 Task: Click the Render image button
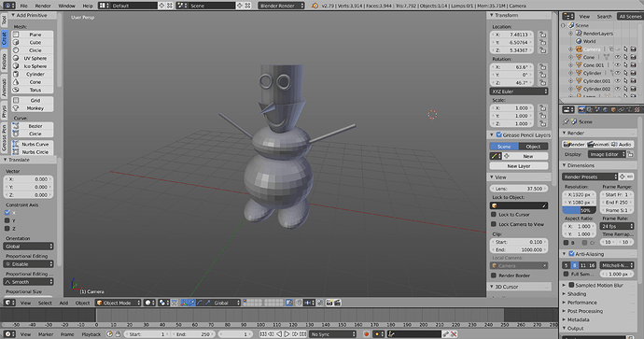point(574,144)
